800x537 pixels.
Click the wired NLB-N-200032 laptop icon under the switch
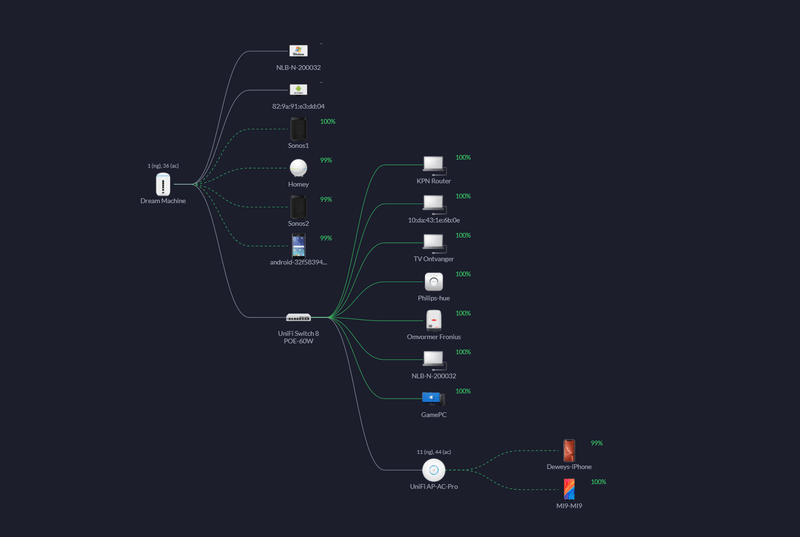(434, 360)
